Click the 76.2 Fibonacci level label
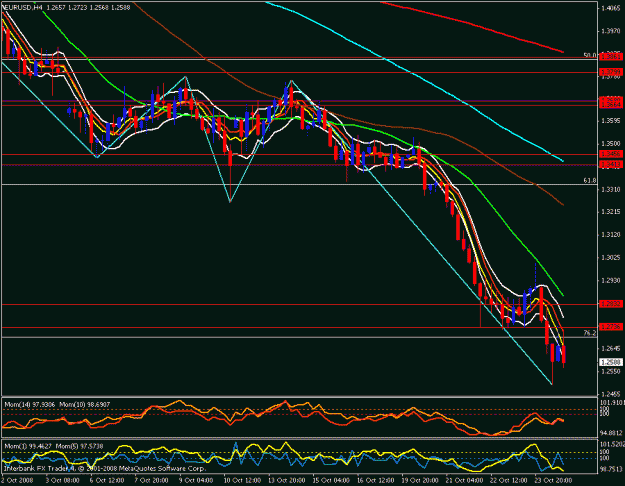The width and height of the screenshot is (625, 486). pyautogui.click(x=590, y=333)
